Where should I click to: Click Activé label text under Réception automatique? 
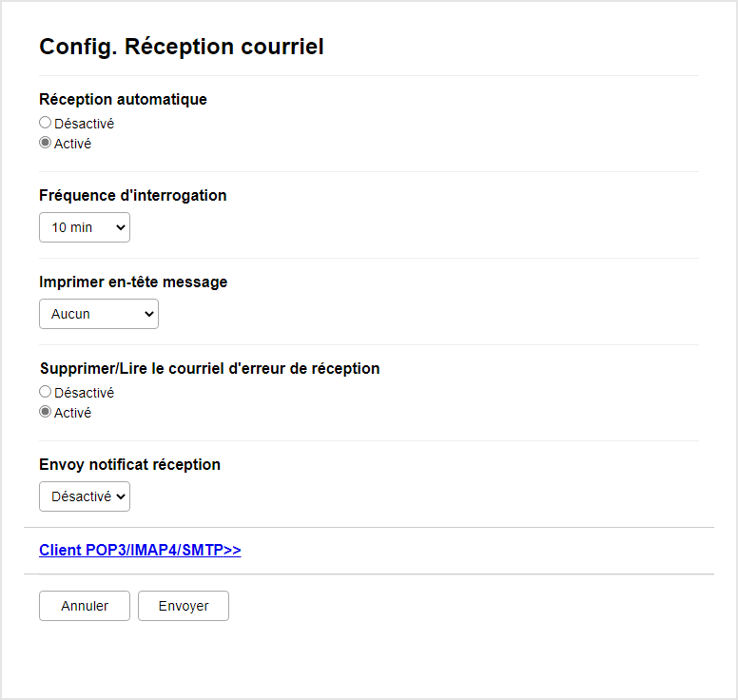[72, 144]
